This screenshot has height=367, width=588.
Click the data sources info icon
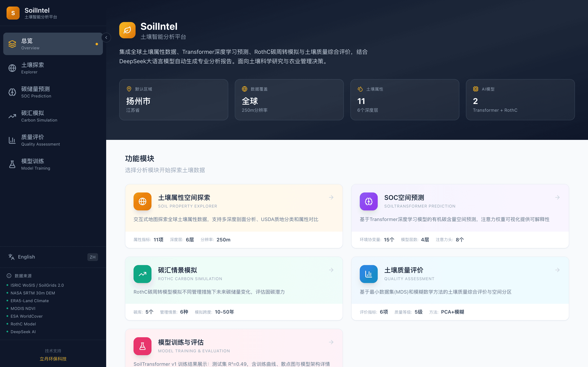coord(9,276)
